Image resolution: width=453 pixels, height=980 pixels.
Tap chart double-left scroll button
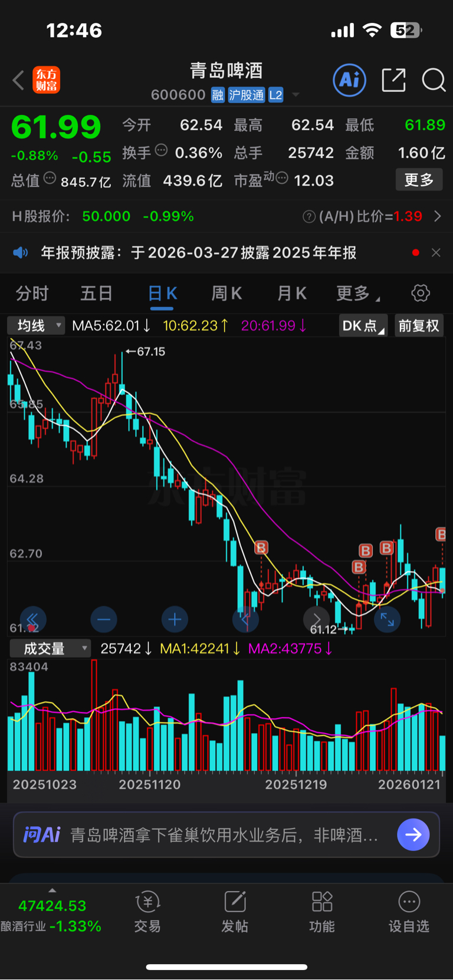click(x=32, y=619)
